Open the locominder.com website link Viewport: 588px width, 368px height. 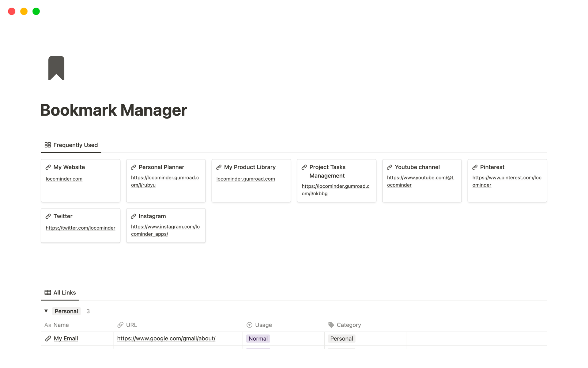point(64,179)
